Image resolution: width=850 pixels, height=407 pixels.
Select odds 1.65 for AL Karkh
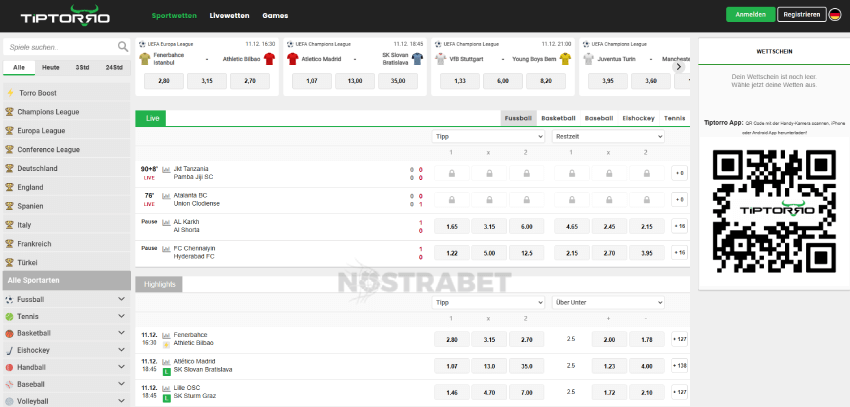tap(452, 227)
